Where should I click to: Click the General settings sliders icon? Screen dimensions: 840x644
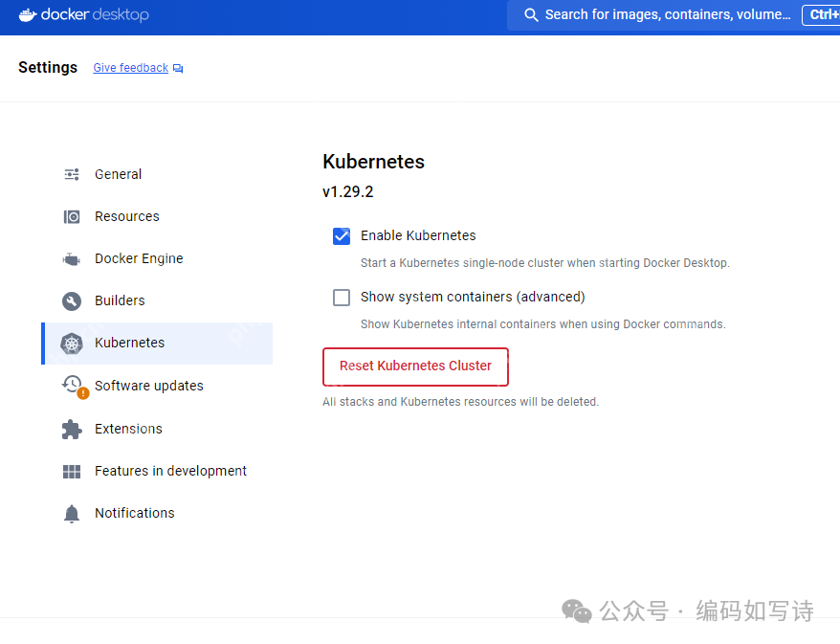click(x=72, y=174)
